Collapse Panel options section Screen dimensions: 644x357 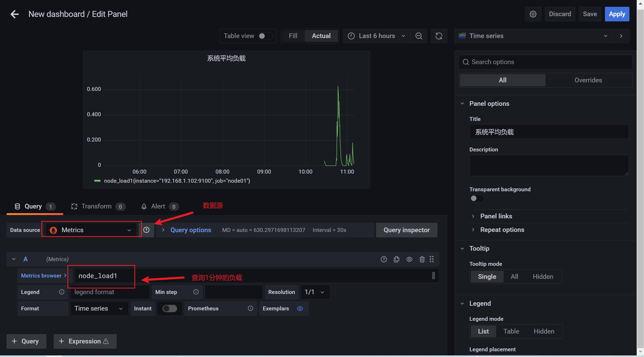pyautogui.click(x=462, y=103)
